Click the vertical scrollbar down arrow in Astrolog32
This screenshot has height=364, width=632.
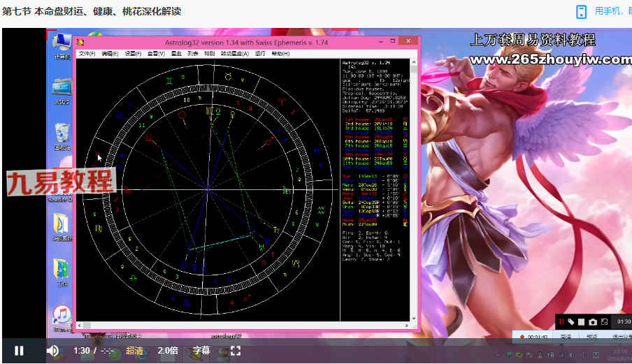coord(414,318)
